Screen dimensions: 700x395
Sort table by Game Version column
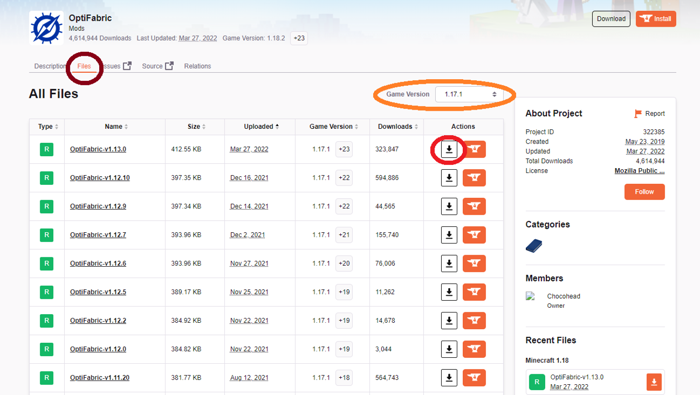click(333, 127)
